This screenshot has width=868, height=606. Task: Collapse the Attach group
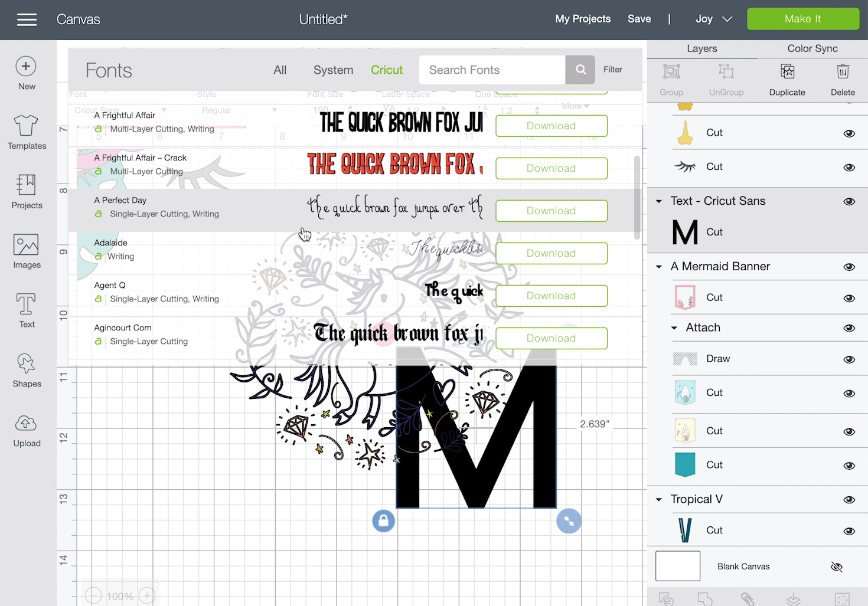coord(674,328)
